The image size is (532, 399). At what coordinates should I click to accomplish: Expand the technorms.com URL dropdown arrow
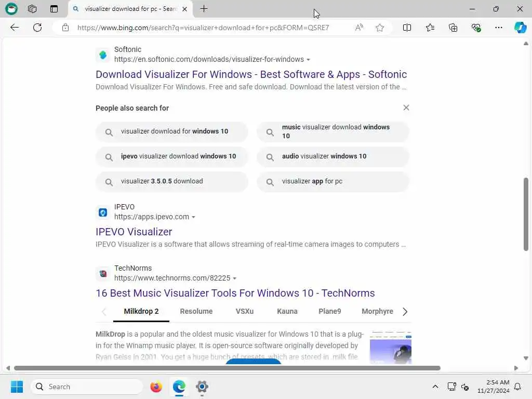pos(234,278)
